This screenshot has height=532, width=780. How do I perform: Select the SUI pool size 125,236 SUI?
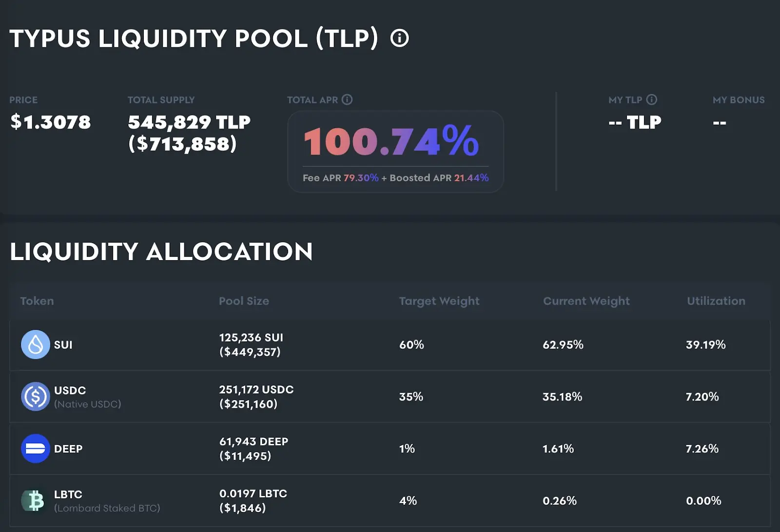[x=251, y=338]
